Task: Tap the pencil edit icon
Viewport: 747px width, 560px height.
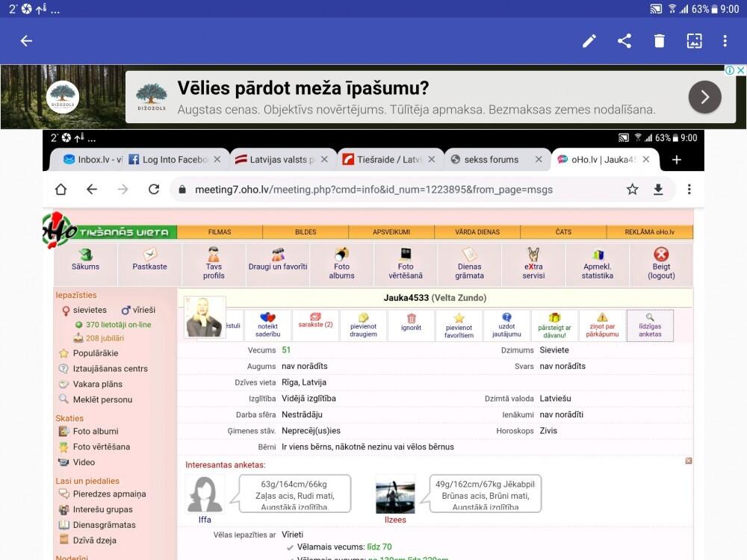Action: coord(589,41)
